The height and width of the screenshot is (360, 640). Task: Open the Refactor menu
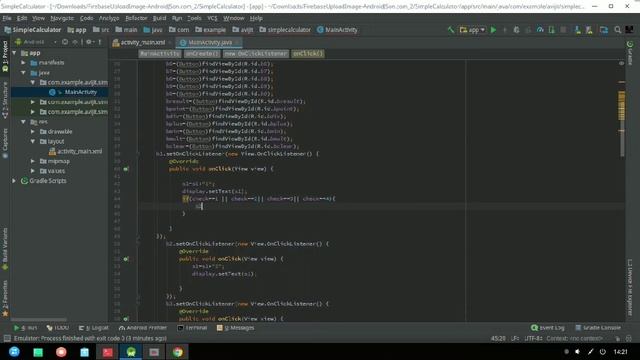[136, 18]
